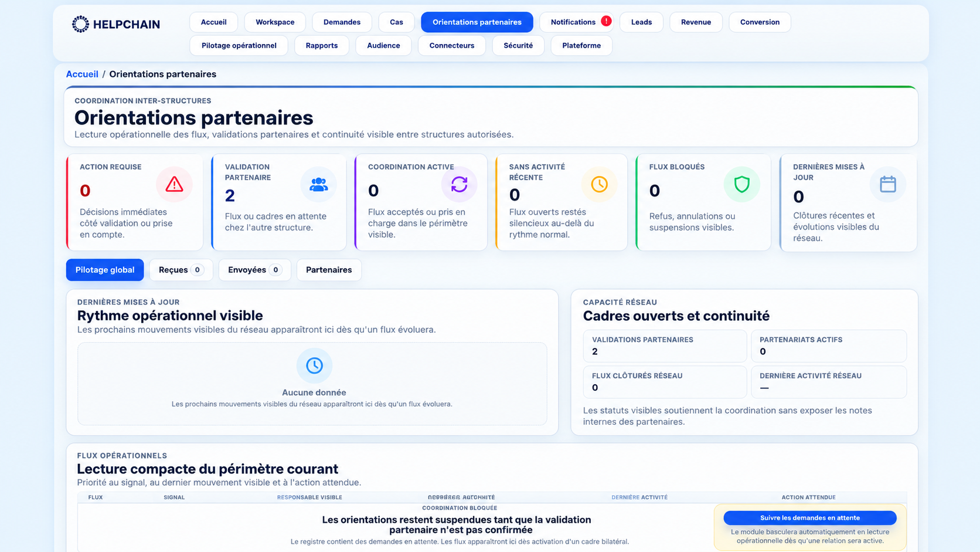Click the ACTION ATTENDUE column header
980x552 pixels.
(808, 497)
